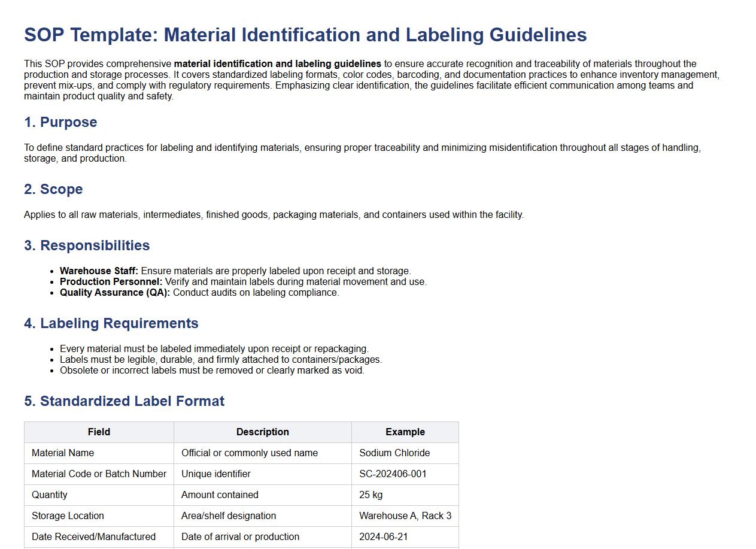Screen dimensions: 756x549
Task: Click the "Example" table column header
Action: pos(405,432)
